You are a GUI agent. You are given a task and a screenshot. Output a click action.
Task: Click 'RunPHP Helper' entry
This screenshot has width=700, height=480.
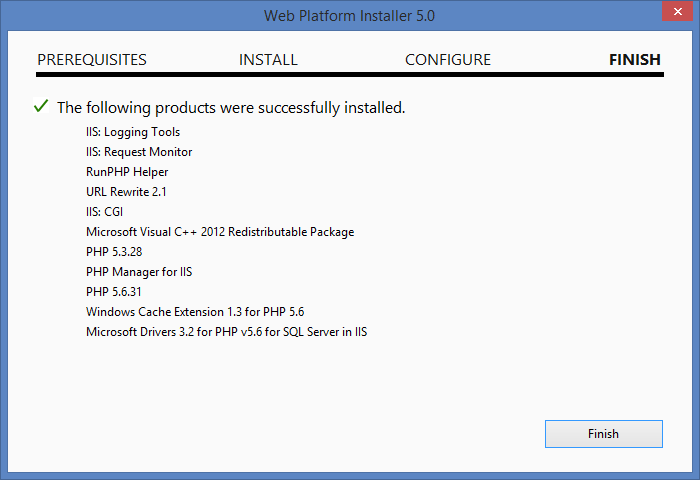coord(127,172)
